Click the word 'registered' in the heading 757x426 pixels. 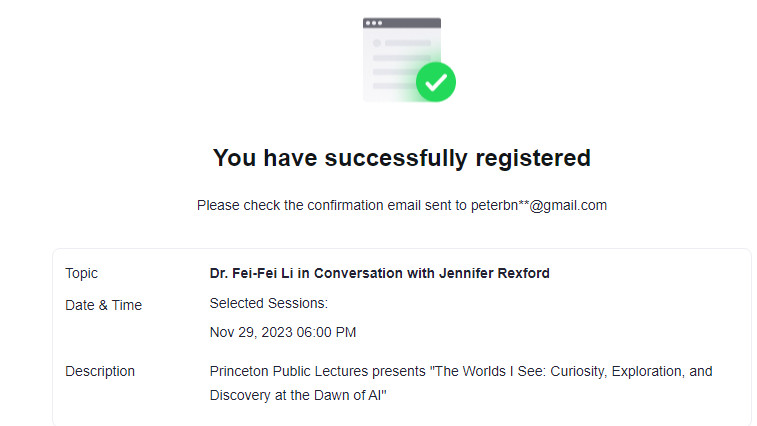[533, 158]
